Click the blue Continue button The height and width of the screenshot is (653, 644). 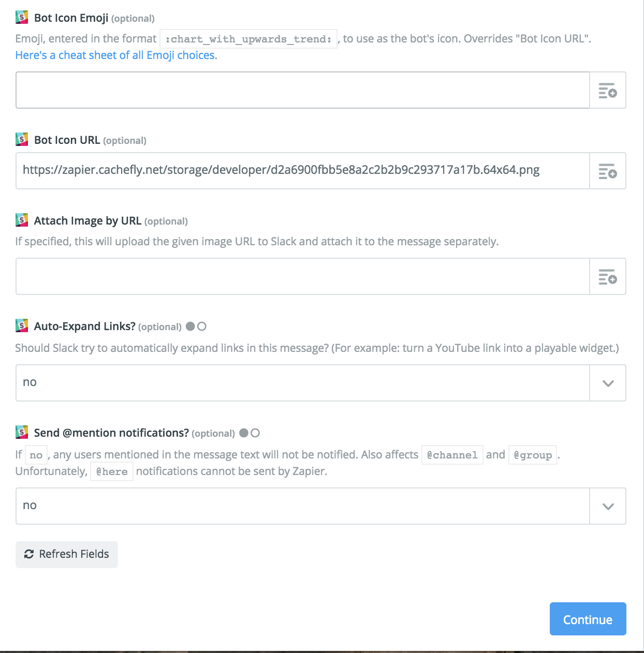588,619
